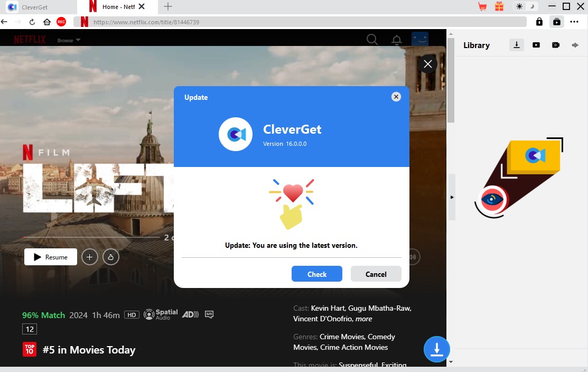588x372 pixels.
Task: Click the vertical scrollbar thumb
Action: pyautogui.click(x=451, y=79)
